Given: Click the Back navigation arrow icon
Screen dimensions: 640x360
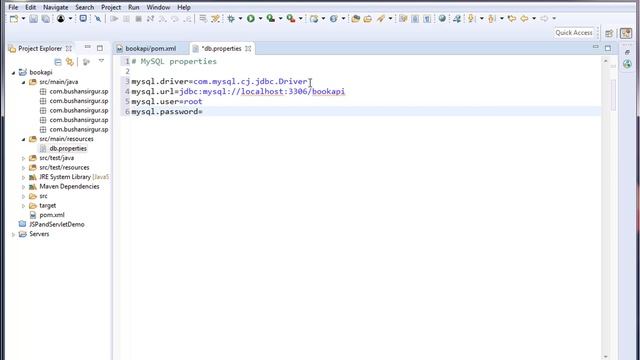Looking at the screenshot, I should 524,19.
